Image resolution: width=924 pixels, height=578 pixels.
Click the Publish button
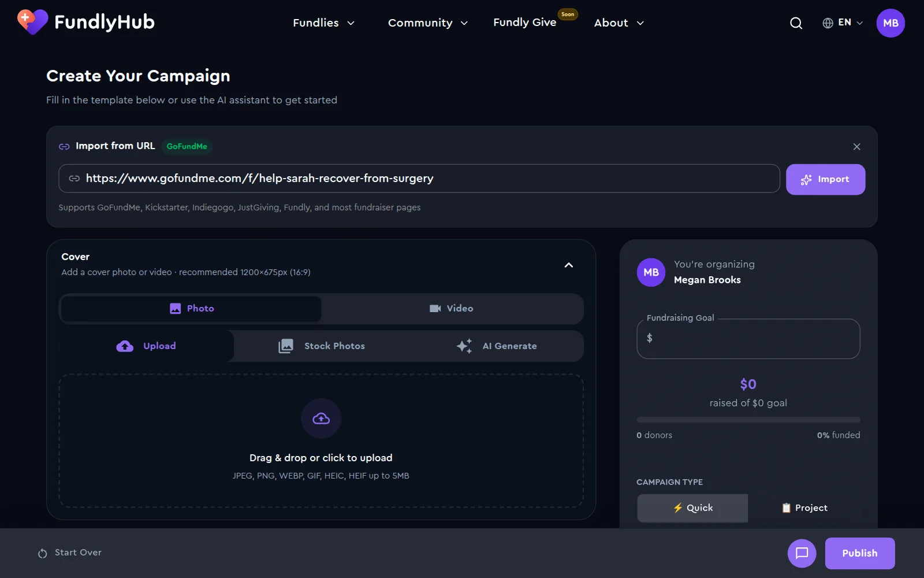click(859, 553)
